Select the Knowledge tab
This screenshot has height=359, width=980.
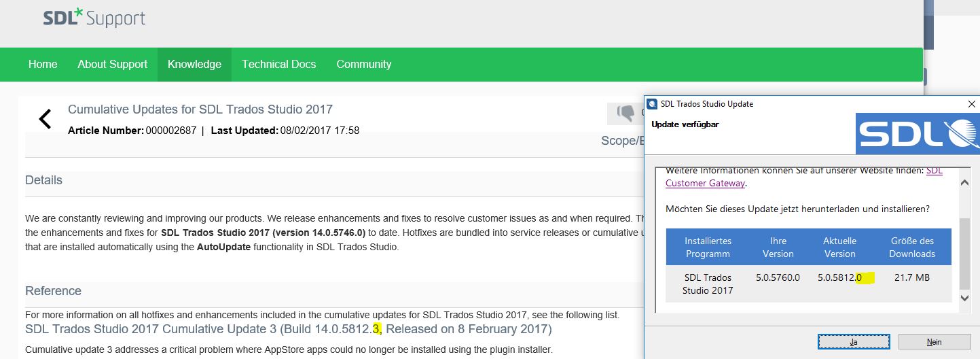[194, 65]
